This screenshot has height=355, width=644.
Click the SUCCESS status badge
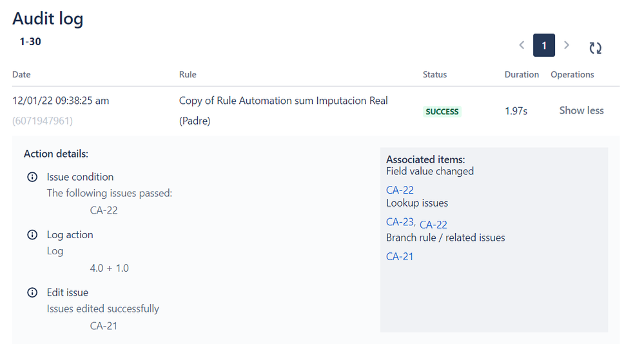(x=442, y=112)
